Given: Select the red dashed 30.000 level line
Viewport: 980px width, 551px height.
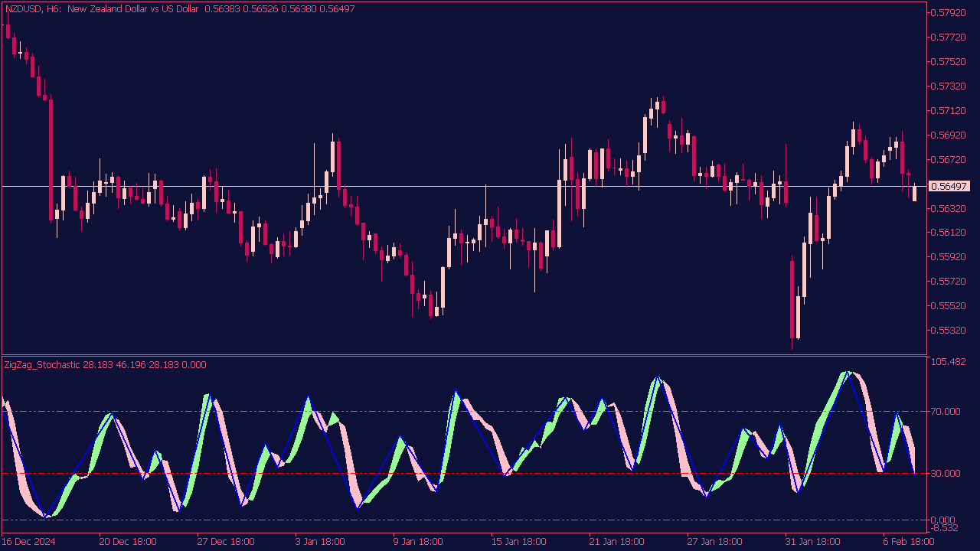Looking at the screenshot, I should click(x=464, y=474).
